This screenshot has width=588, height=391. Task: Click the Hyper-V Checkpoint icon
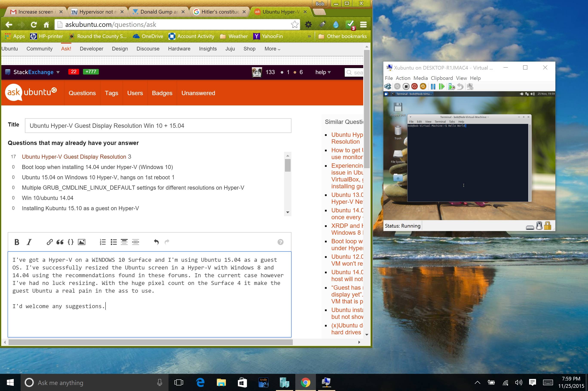coord(451,87)
